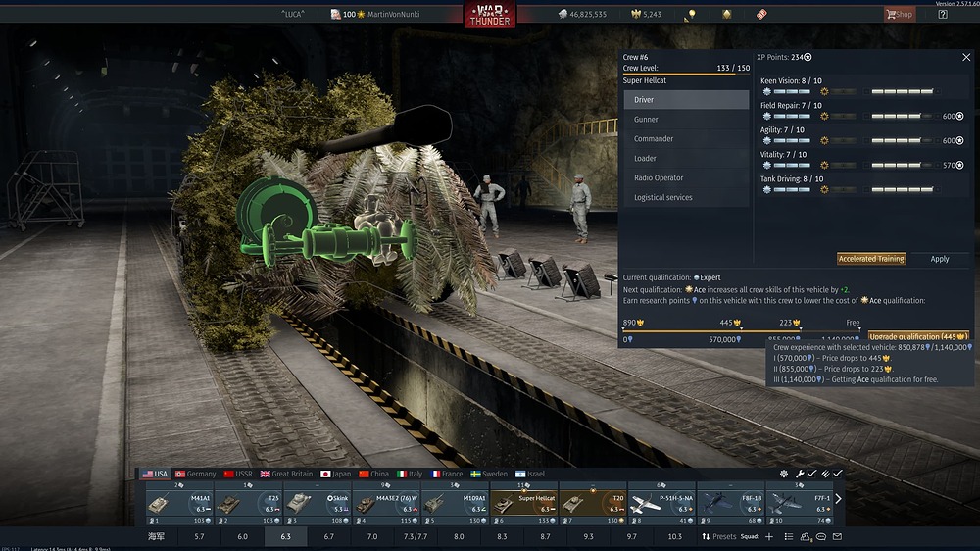Upgrade qualification for 445 eagles
Screen dimensions: 980x551
click(919, 336)
